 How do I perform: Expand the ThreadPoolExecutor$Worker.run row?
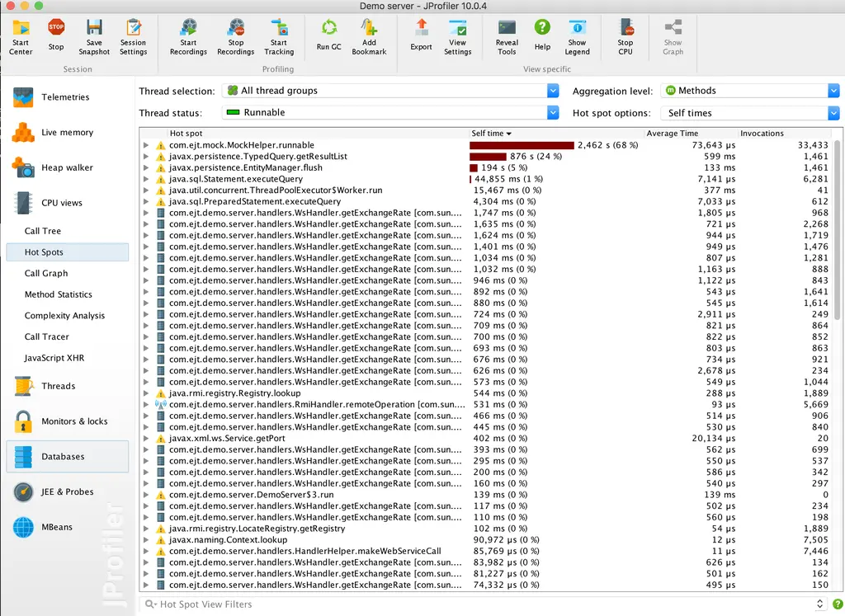(146, 190)
